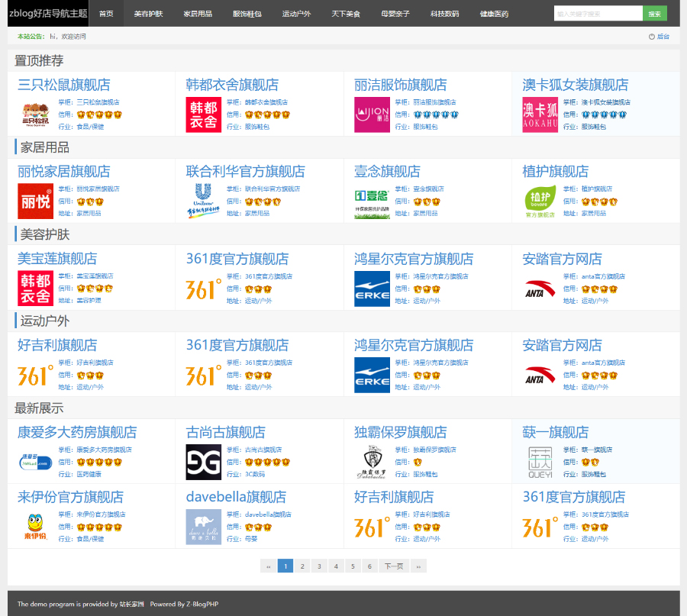
Task: Click the 植护 green leaf logo
Action: point(540,201)
